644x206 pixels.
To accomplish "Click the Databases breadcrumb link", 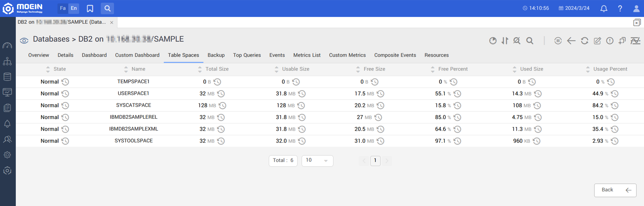I will pos(51,39).
